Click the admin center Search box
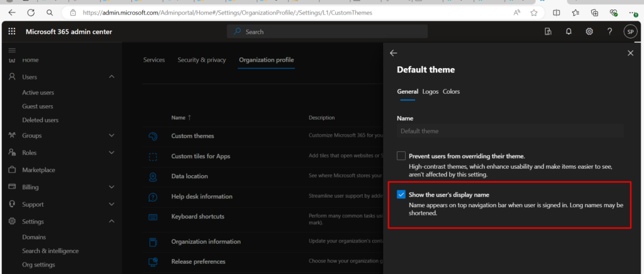This screenshot has height=274, width=644. coord(327,31)
